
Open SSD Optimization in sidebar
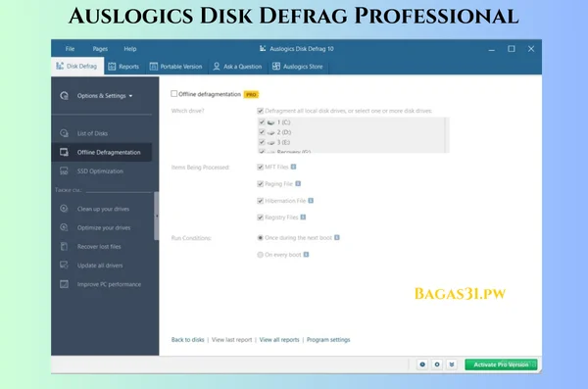pos(100,171)
